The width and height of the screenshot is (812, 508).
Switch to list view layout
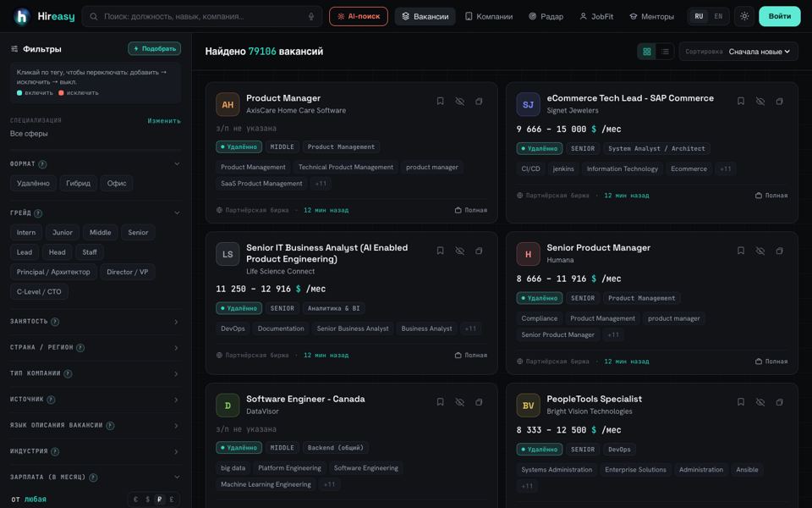pos(665,52)
